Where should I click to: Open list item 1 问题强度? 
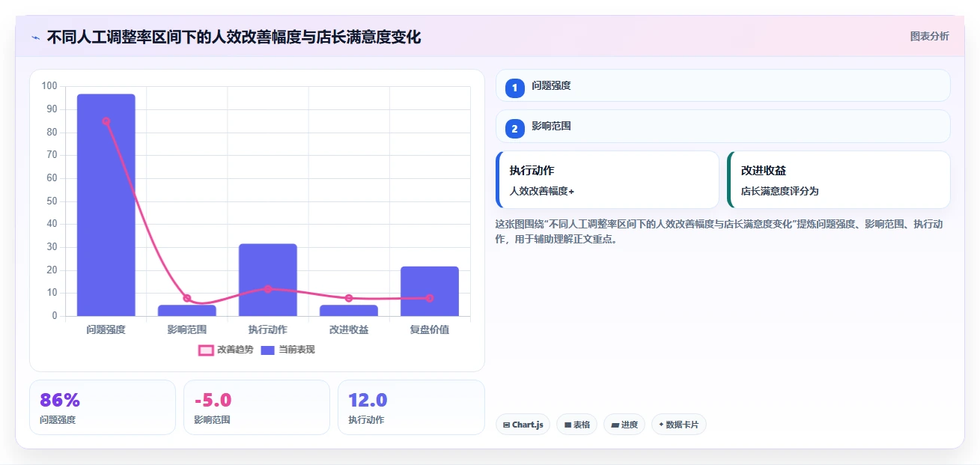pos(723,85)
